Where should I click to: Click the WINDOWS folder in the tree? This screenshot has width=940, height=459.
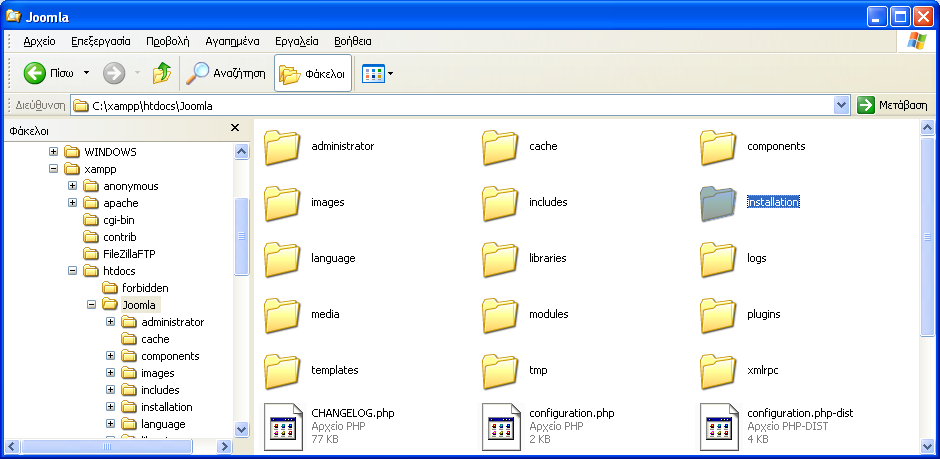pos(110,152)
